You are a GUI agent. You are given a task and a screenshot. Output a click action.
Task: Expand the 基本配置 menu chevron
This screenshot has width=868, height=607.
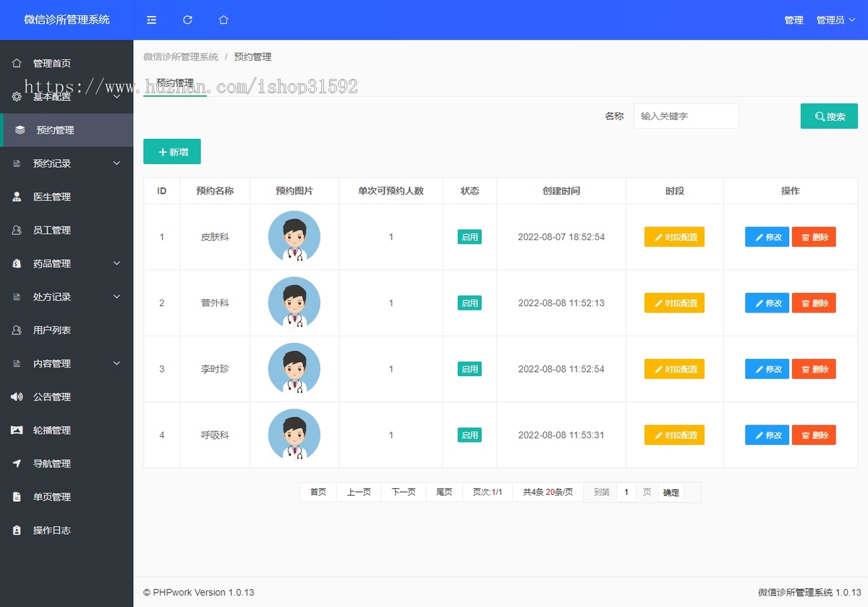tap(117, 96)
